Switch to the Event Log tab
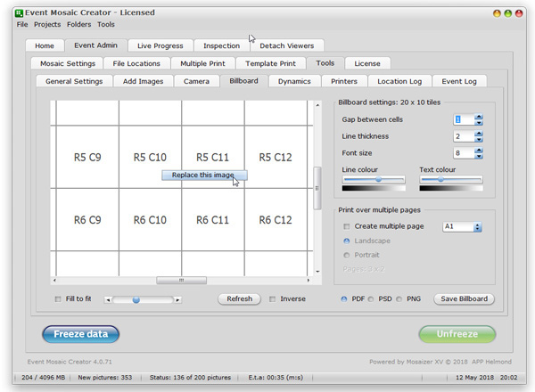The width and height of the screenshot is (535, 392). point(459,81)
